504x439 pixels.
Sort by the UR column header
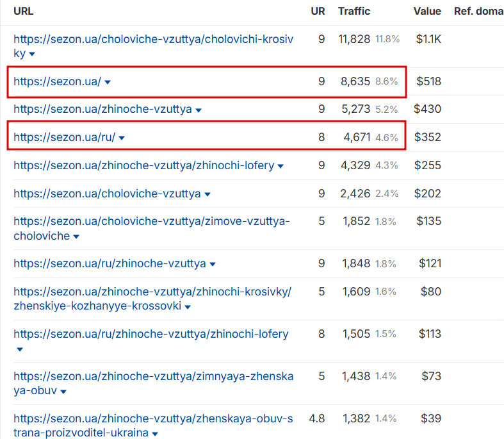pyautogui.click(x=318, y=12)
